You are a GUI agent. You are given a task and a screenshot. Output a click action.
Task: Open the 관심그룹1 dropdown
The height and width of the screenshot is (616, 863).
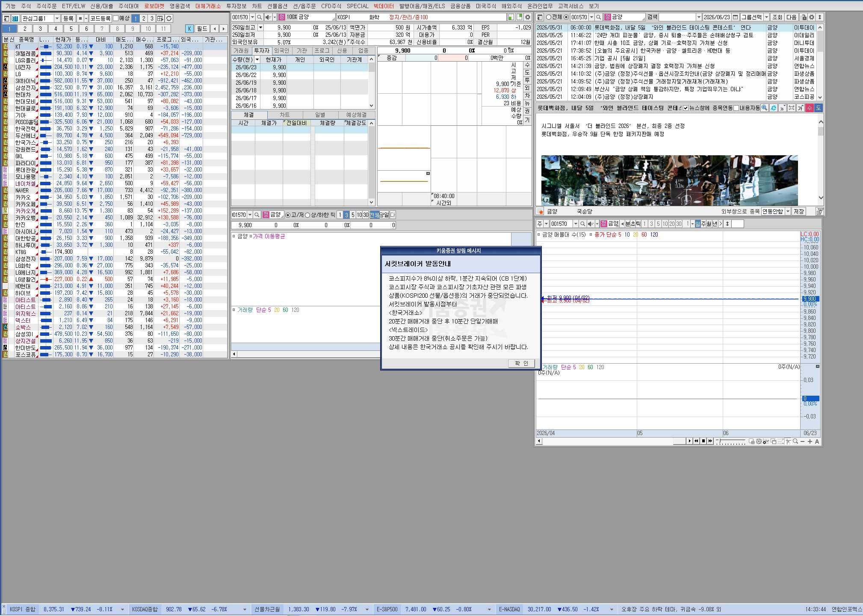[x=57, y=18]
